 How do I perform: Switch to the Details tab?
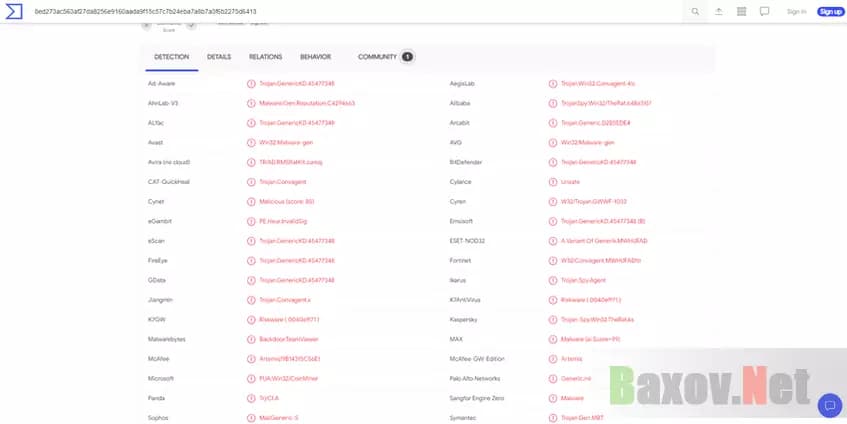219,57
